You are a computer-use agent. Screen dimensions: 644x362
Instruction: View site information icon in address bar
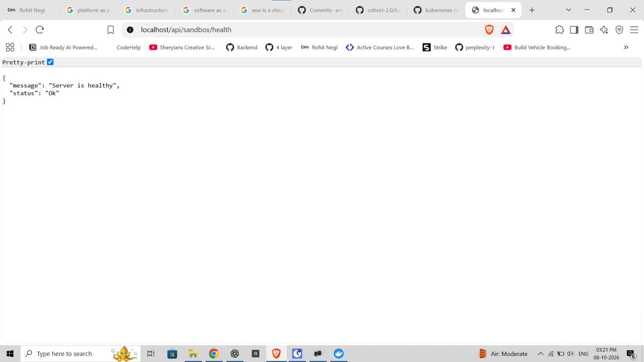[130, 30]
